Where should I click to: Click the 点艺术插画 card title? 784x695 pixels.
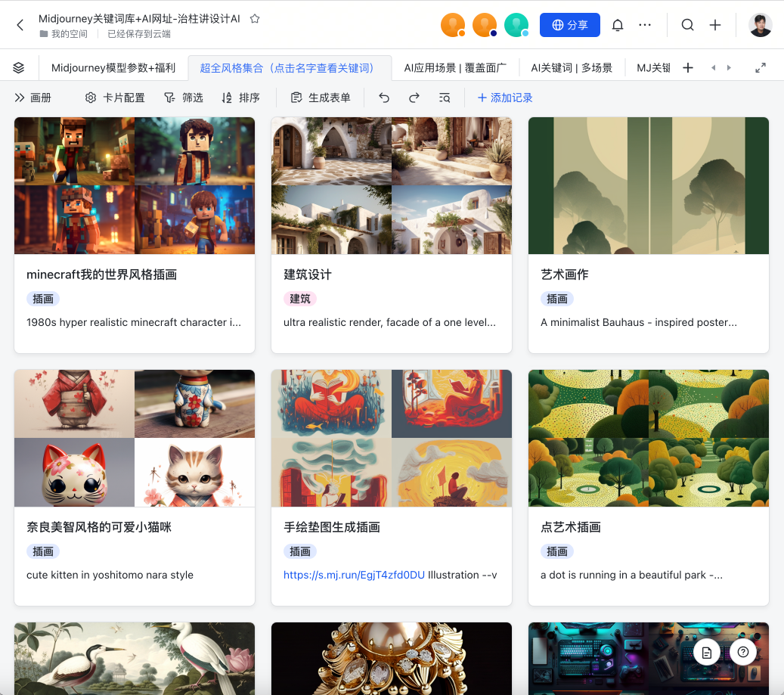tap(571, 527)
